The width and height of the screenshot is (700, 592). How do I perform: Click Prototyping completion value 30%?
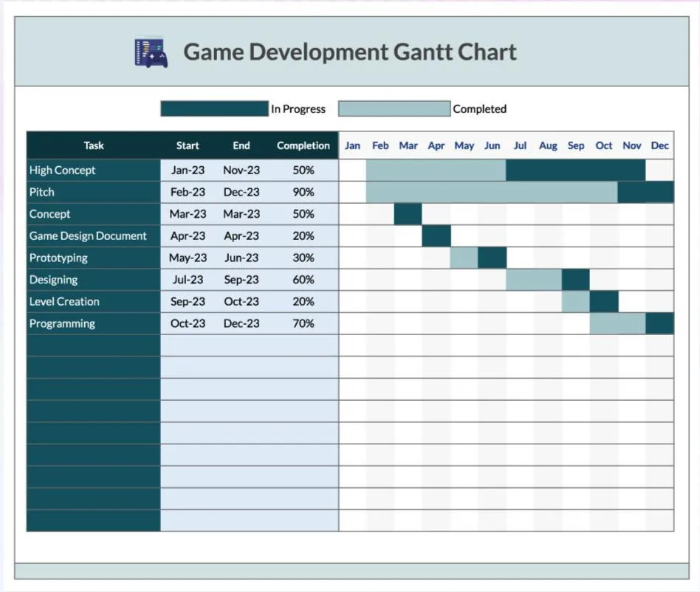click(303, 258)
